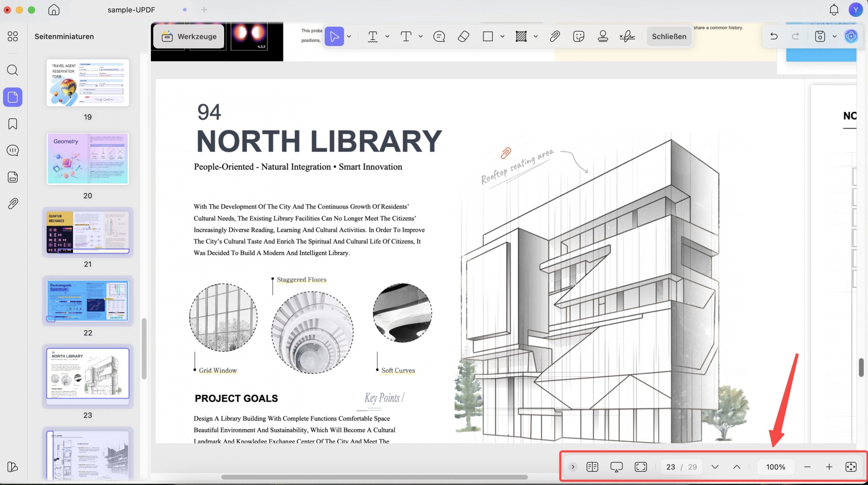Click the horizontal document scrollbar
The image size is (868, 485).
point(374,477)
